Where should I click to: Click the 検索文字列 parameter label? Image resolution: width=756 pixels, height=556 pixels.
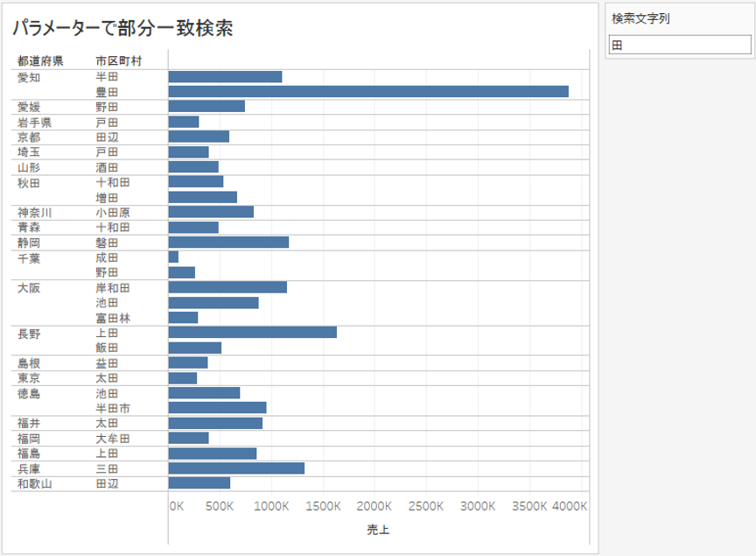pos(640,18)
